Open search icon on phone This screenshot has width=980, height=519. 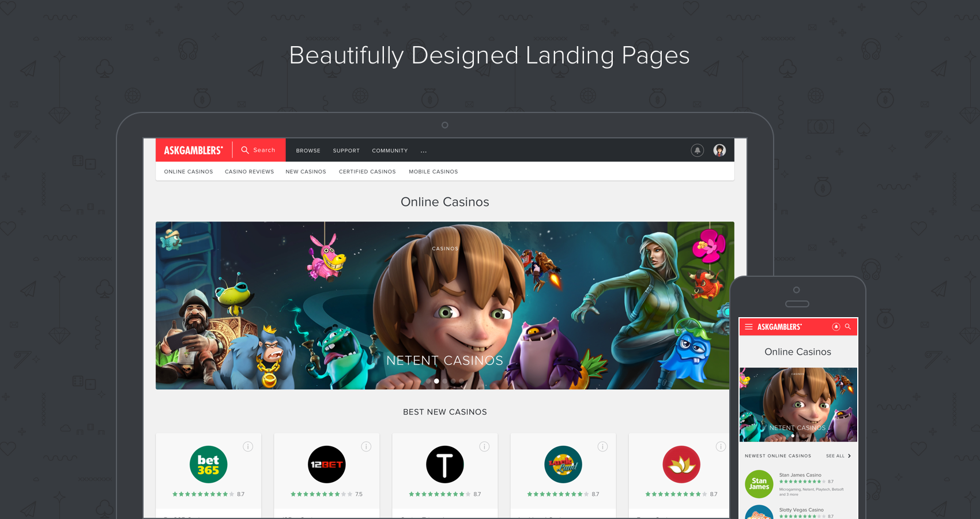848,326
